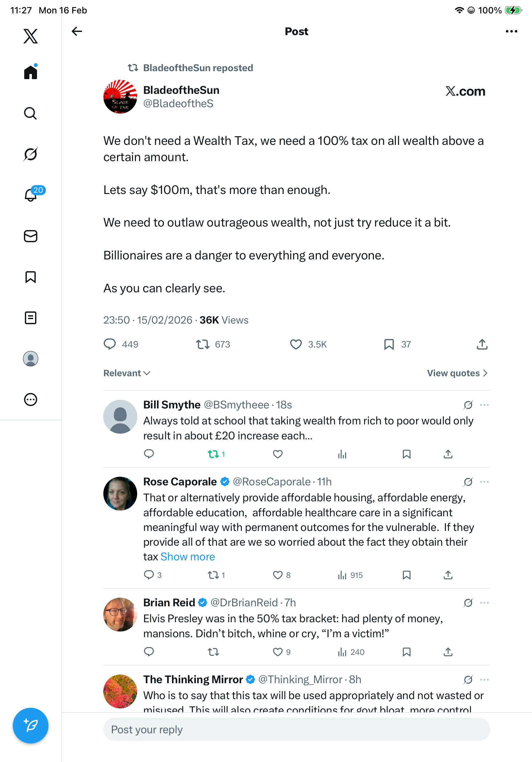Open more options on Brian Reid's reply

(484, 603)
